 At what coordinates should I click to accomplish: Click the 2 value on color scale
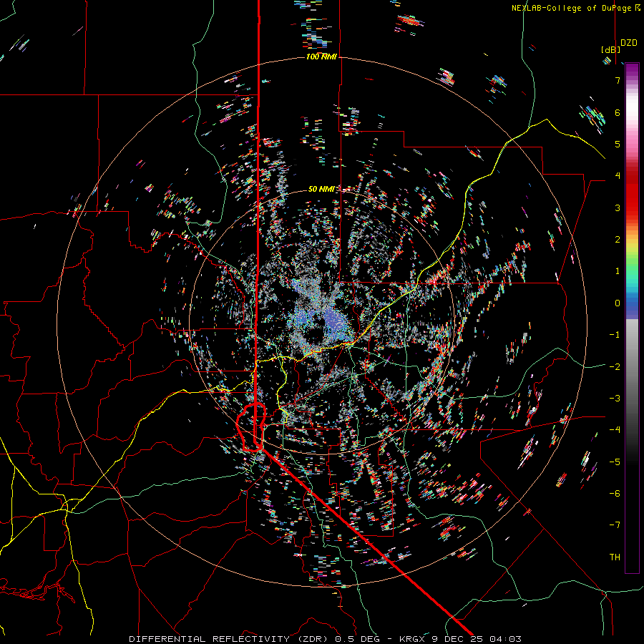click(x=618, y=240)
